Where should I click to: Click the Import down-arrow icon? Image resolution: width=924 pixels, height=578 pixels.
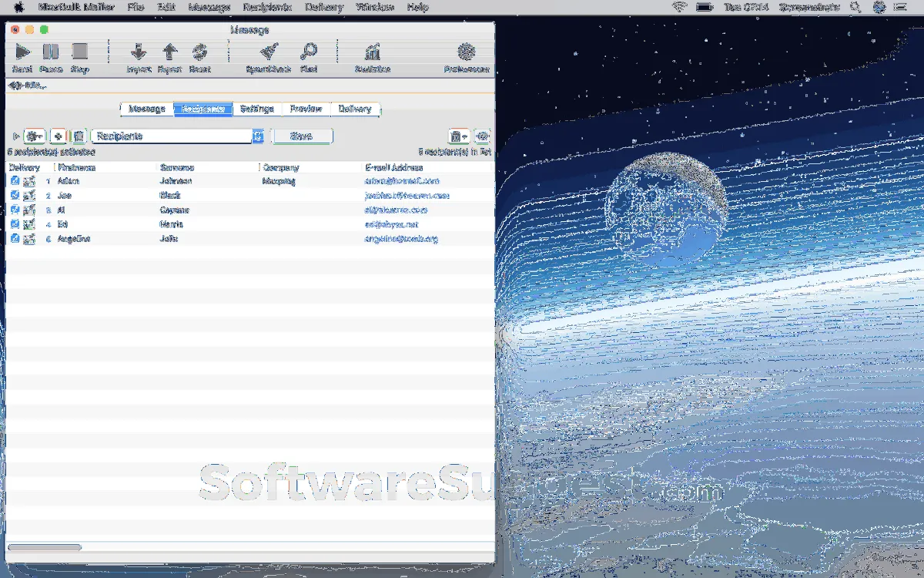pos(139,52)
